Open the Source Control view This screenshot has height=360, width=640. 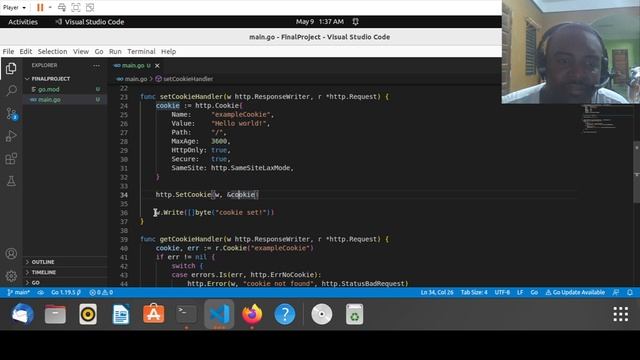coord(11,113)
